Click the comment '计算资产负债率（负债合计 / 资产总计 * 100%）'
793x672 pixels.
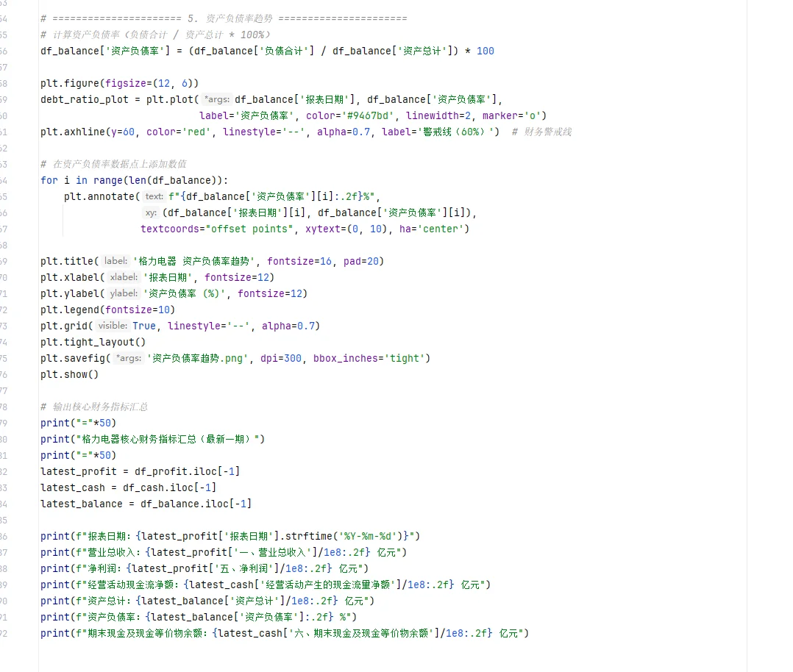[161, 35]
